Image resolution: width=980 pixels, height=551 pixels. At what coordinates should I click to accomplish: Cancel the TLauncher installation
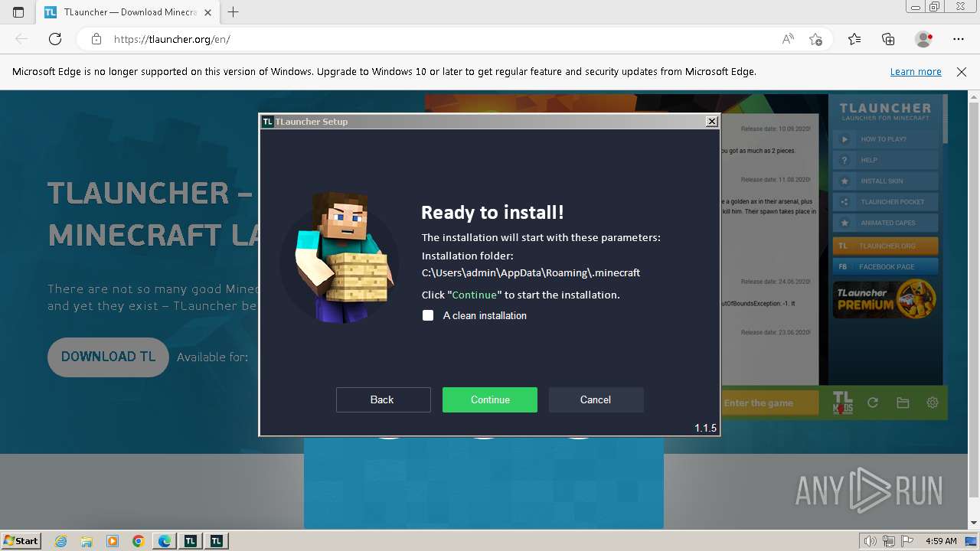click(596, 399)
